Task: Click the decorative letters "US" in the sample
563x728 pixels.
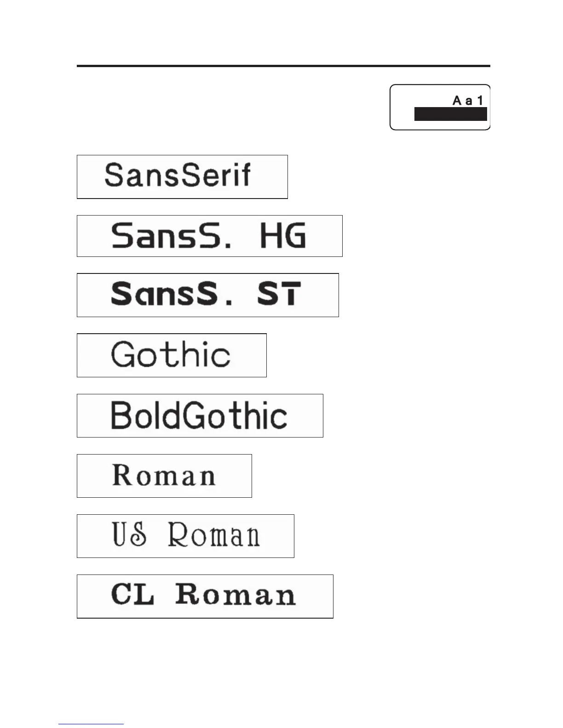Action: (x=129, y=535)
